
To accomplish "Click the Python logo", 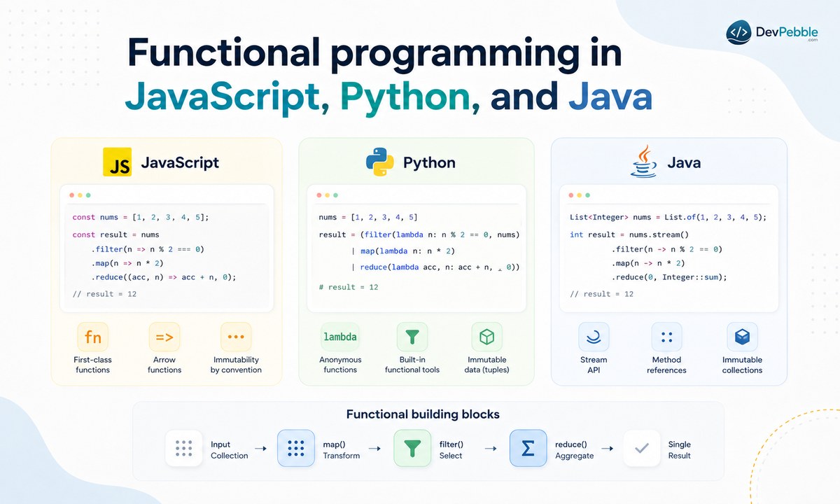I will click(379, 162).
